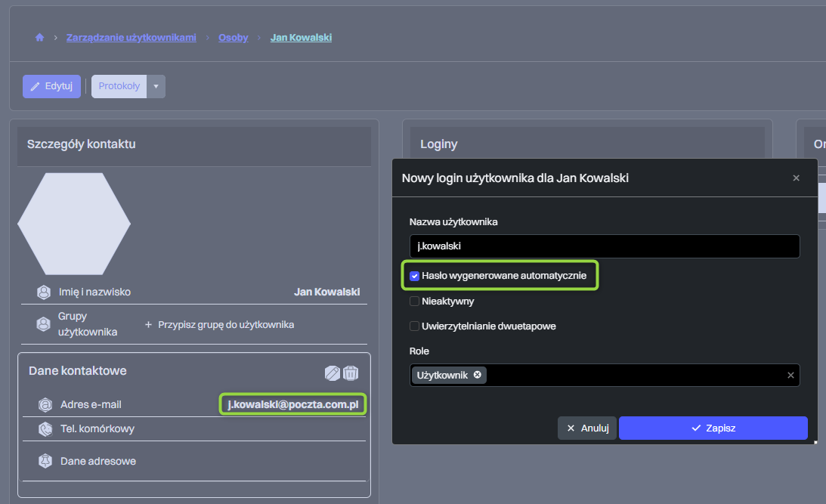Screen dimensions: 826x504
Task: Expand the Protokoły dropdown arrow
Action: click(x=156, y=86)
